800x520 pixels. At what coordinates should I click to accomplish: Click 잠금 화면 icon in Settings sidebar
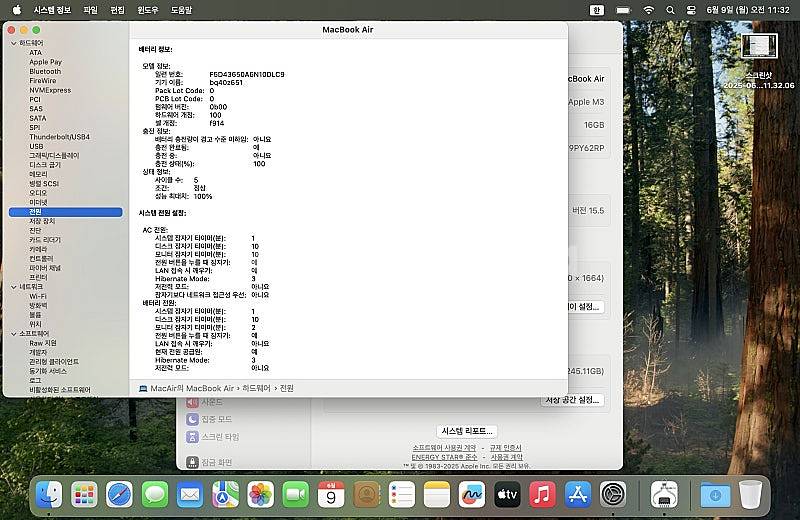[x=192, y=462]
